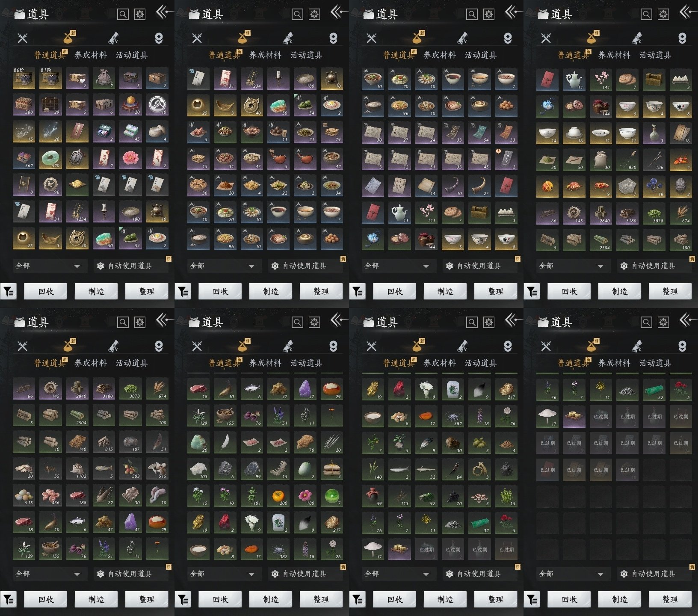Click 整理 button in the panel with 86阶 chests
Image resolution: width=698 pixels, height=616 pixels.
tap(147, 291)
